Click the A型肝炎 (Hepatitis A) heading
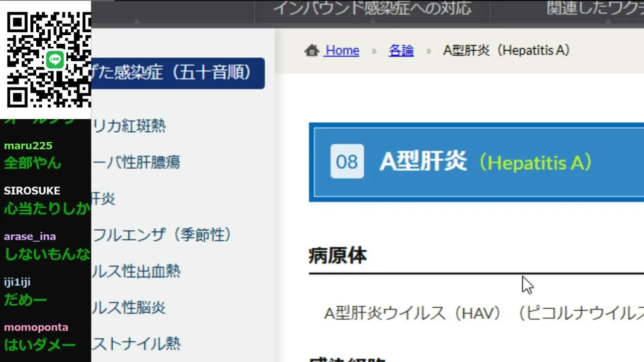Viewport: 644px width, 362px height. pos(486,162)
